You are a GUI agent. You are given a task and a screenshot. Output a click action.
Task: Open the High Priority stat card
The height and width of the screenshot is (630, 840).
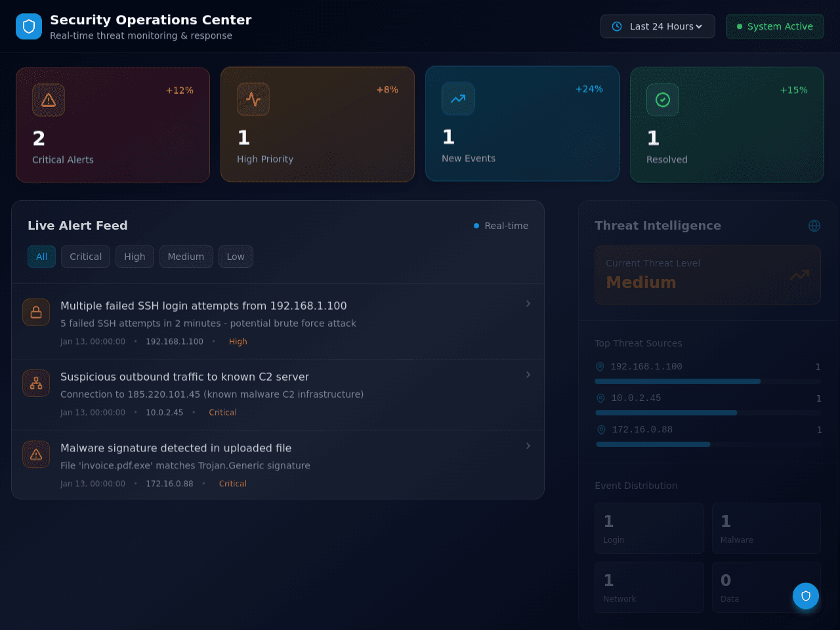[x=318, y=124]
